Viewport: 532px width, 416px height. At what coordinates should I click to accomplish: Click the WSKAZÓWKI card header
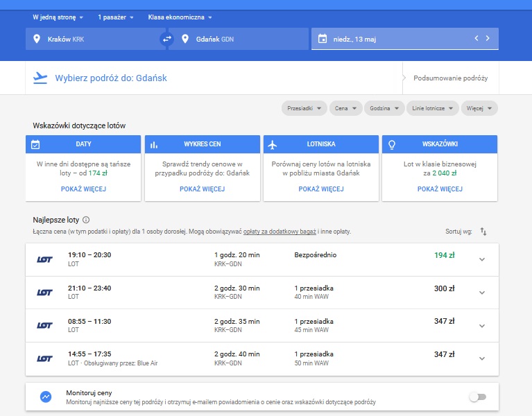[440, 144]
